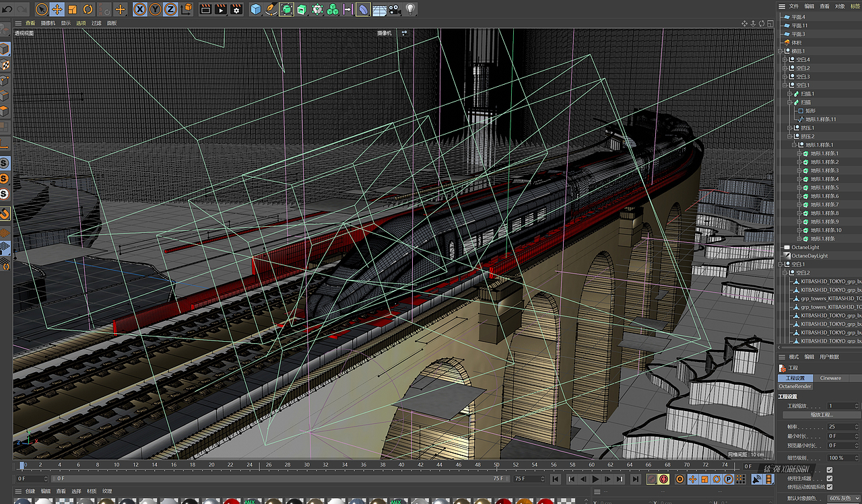862x504 pixels.
Task: Click the Undo arrow icon
Action: [7, 9]
